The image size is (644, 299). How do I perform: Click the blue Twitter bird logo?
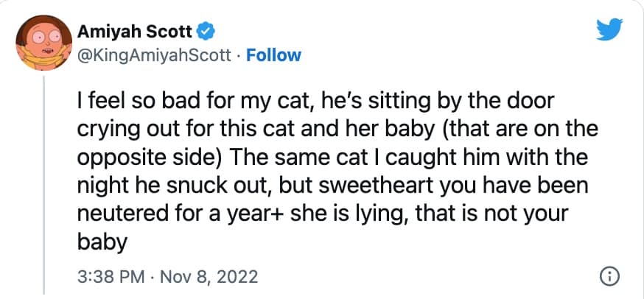pos(609,31)
